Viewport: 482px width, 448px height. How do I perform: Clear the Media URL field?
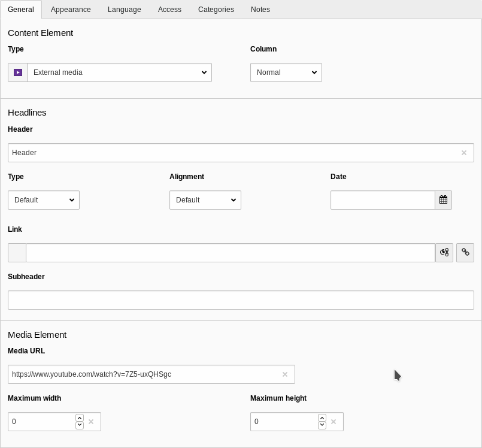tap(285, 374)
